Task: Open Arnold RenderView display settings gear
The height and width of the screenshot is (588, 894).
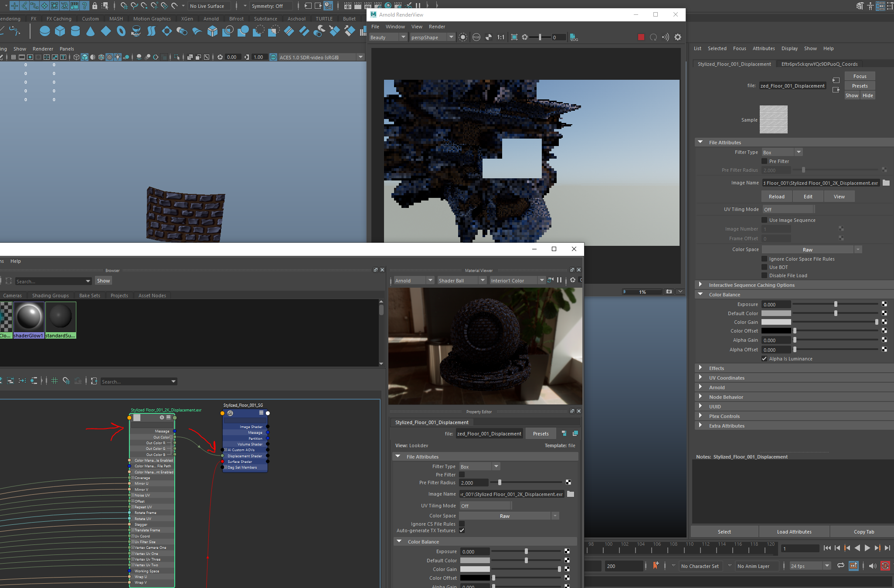Action: point(678,37)
